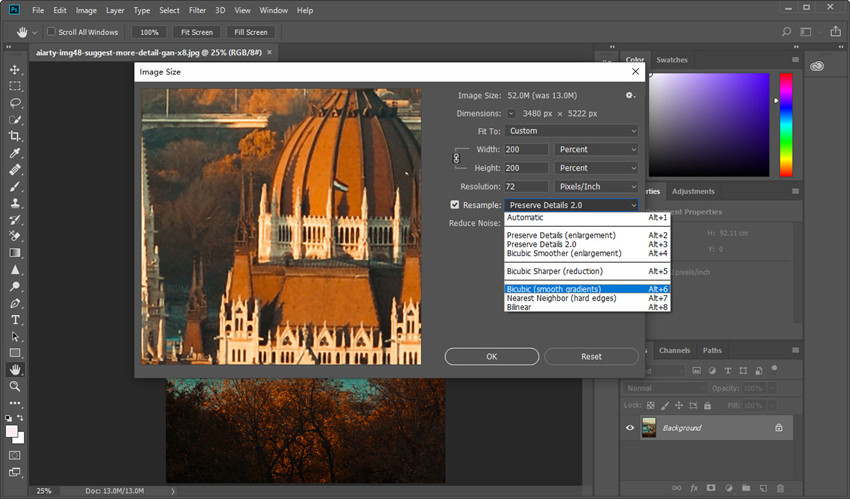Screen dimensions: 850x499
Task: Open the Color panel menu
Action: point(795,60)
